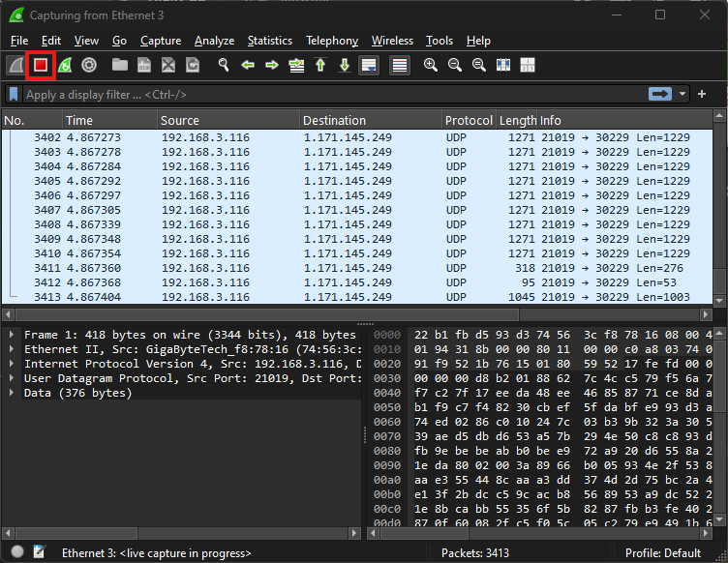Click the Profile: Default status entry
This screenshot has height=563, width=728.
pos(662,552)
